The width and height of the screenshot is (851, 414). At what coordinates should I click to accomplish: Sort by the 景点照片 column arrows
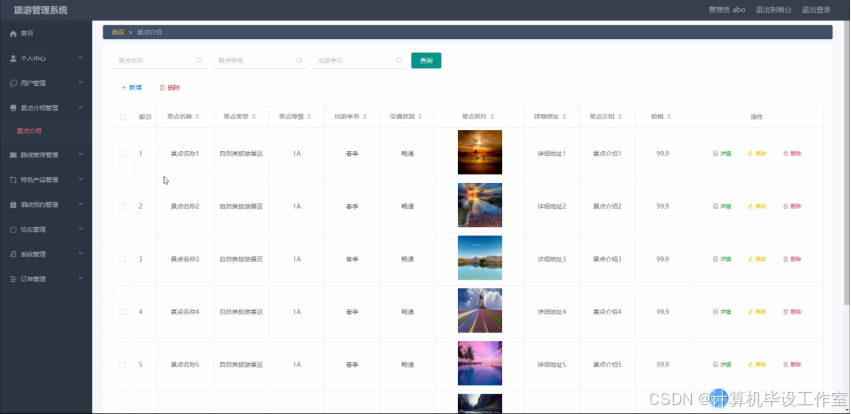492,117
